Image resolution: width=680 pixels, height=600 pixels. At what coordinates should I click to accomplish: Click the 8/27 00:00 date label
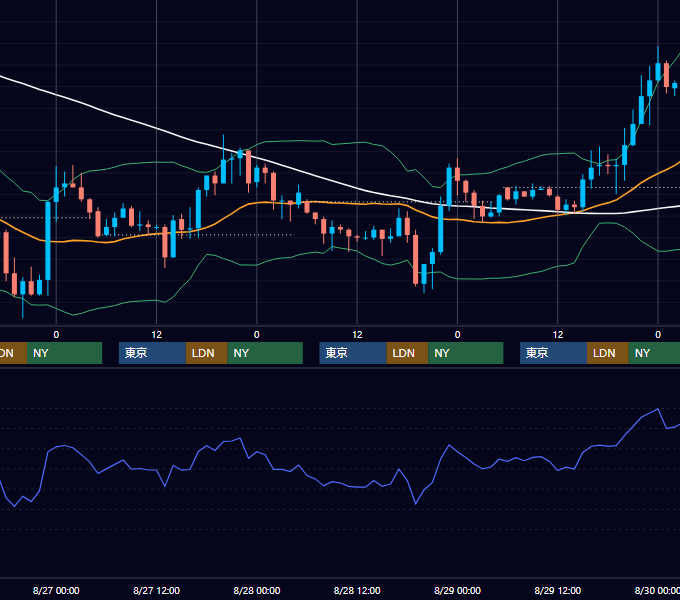pyautogui.click(x=56, y=590)
